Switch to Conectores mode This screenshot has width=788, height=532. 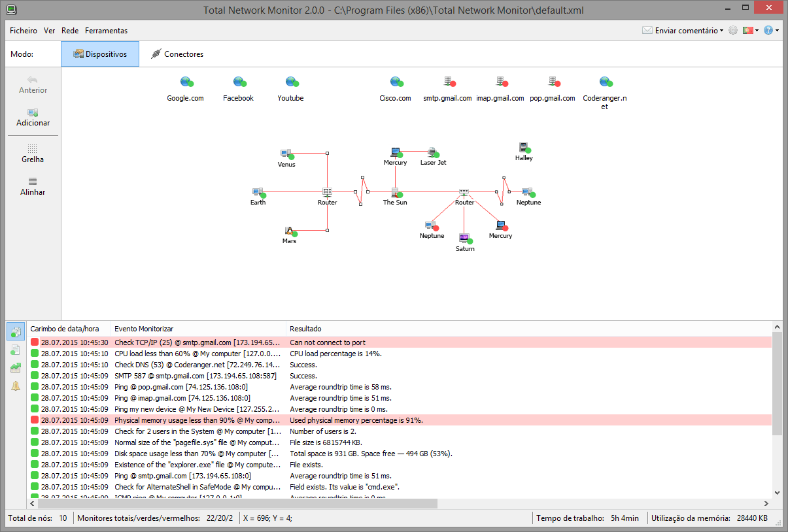click(x=177, y=54)
